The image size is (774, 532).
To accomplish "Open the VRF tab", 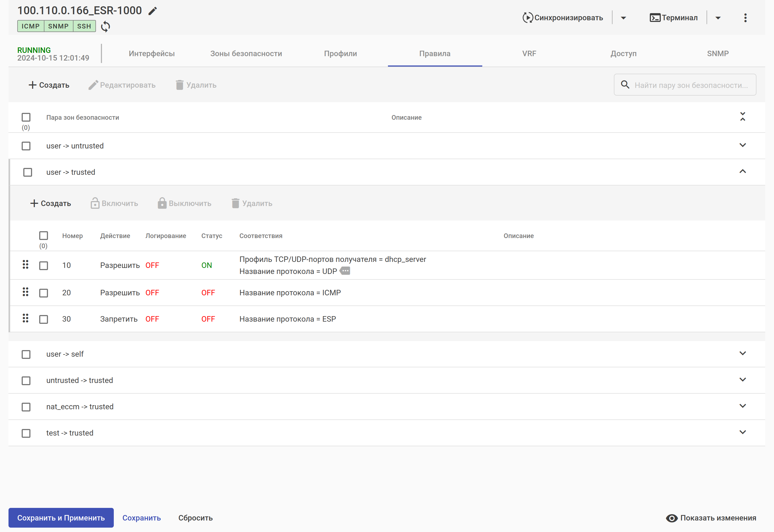I will (x=529, y=54).
